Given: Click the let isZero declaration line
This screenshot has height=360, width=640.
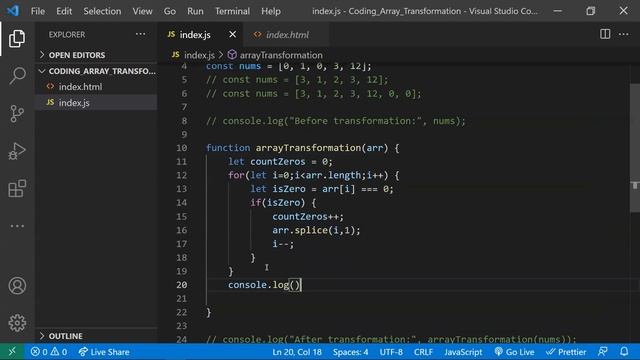Looking at the screenshot, I should click(322, 189).
